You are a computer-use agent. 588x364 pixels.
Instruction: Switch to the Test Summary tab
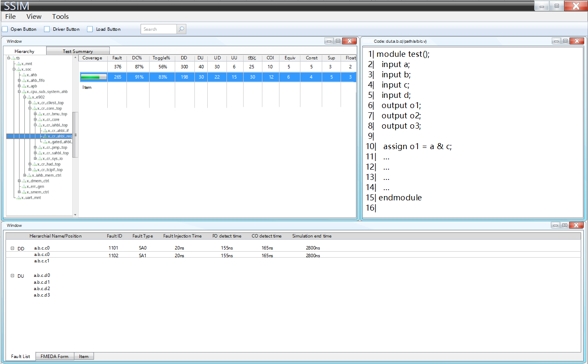click(78, 51)
